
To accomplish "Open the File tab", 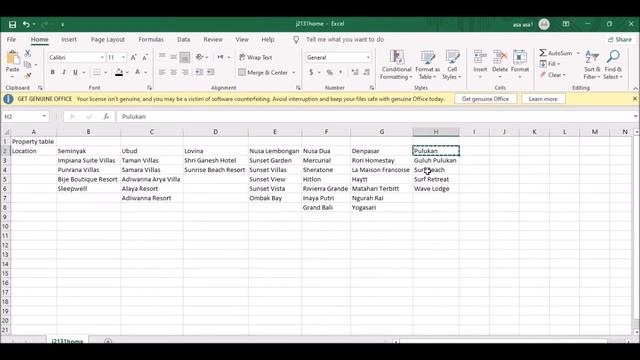I will click(11, 40).
